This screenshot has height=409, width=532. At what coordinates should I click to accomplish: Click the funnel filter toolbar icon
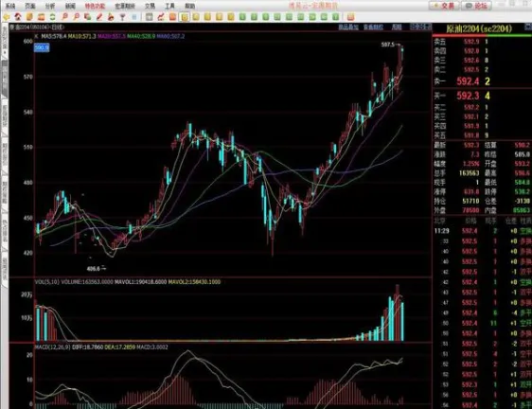click(x=122, y=17)
